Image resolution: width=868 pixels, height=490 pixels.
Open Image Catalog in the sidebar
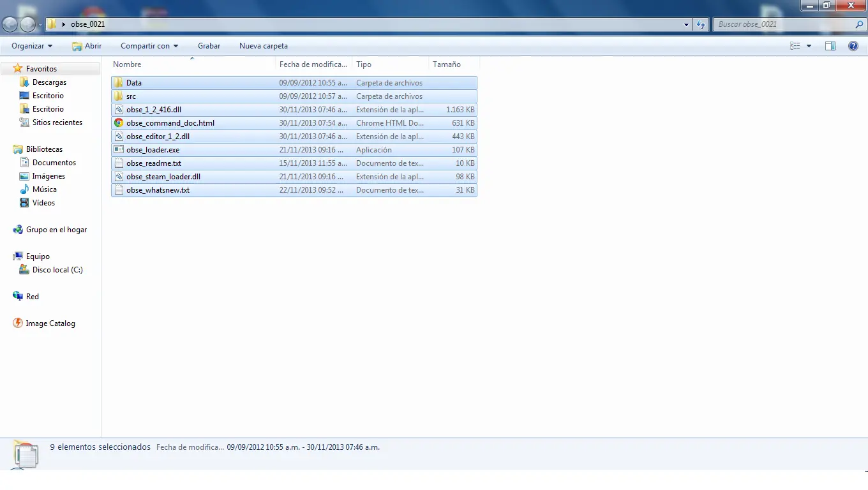(x=50, y=323)
